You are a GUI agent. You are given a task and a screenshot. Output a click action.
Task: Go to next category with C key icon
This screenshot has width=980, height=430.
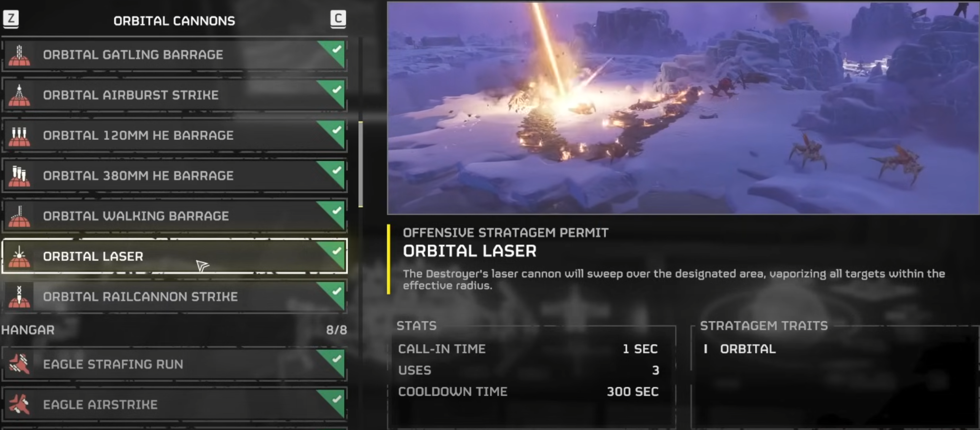click(338, 19)
